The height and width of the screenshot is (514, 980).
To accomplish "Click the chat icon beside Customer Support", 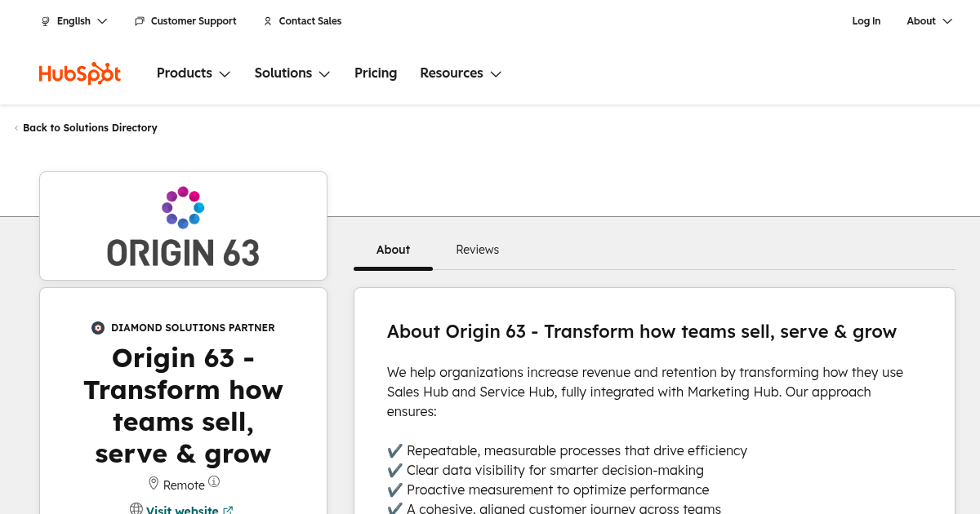I will tap(140, 21).
